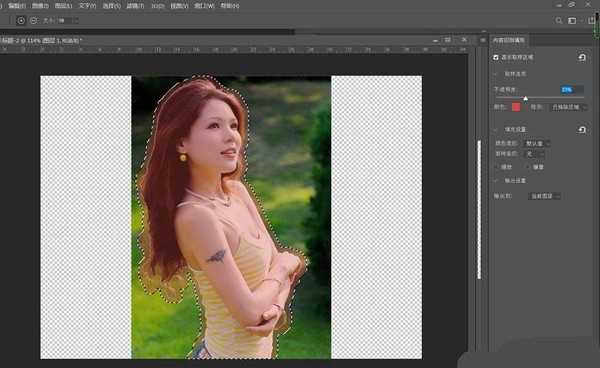Enable the mirror checkbox in fill settings
600x368 pixels.
[x=528, y=167]
